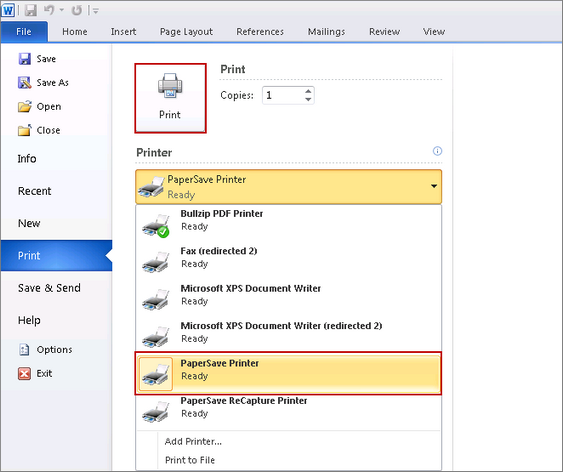Click the Save disk icon in backstage menu
This screenshot has height=472, width=563.
click(x=24, y=59)
